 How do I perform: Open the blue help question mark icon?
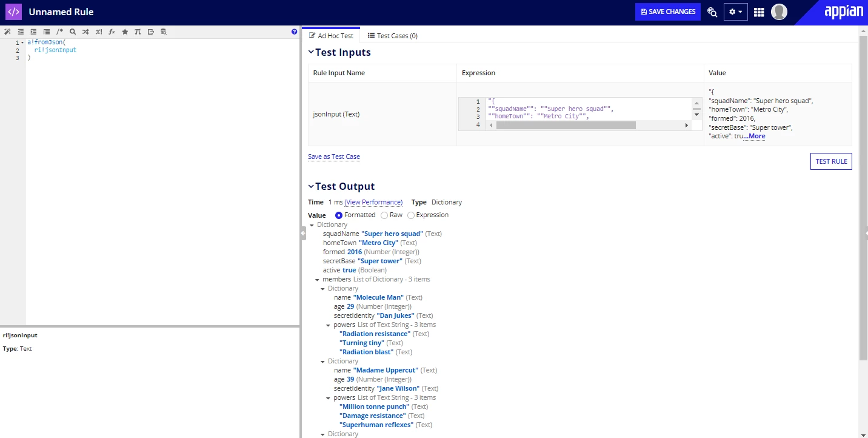(294, 32)
